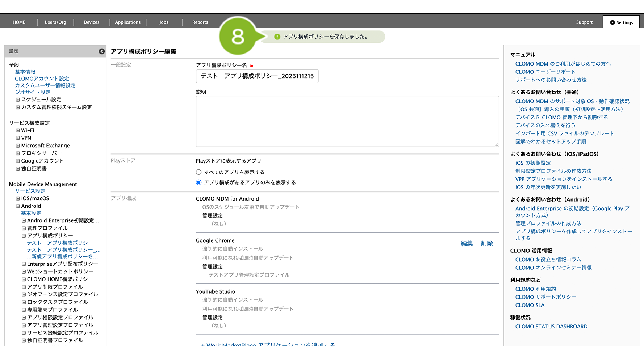This screenshot has height=362, width=644.
Task: Click inside the 説明 description textarea
Action: [347, 121]
